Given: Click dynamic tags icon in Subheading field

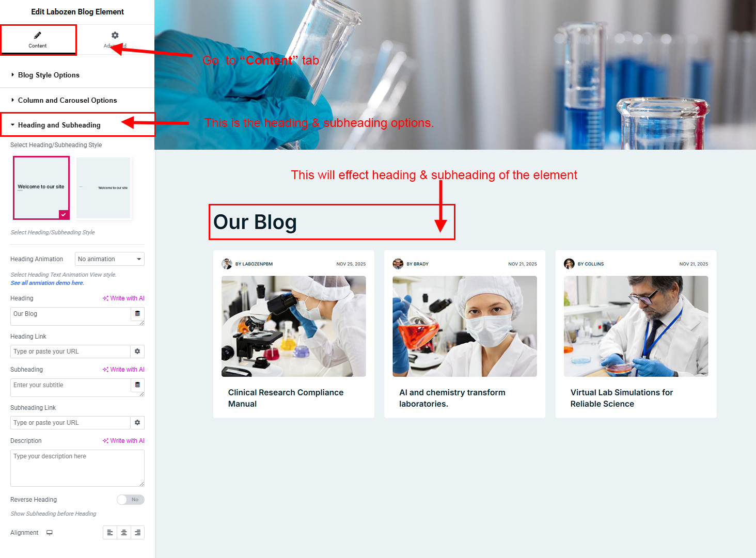Looking at the screenshot, I should point(137,385).
